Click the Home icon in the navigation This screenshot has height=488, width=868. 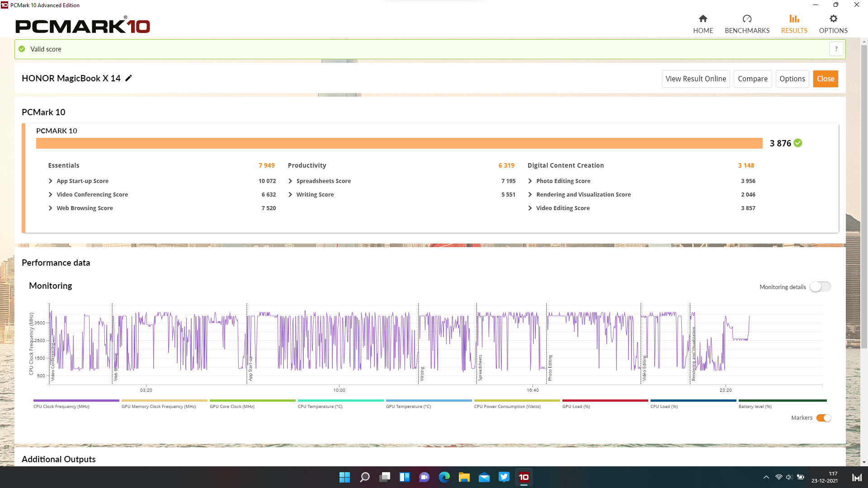[703, 19]
